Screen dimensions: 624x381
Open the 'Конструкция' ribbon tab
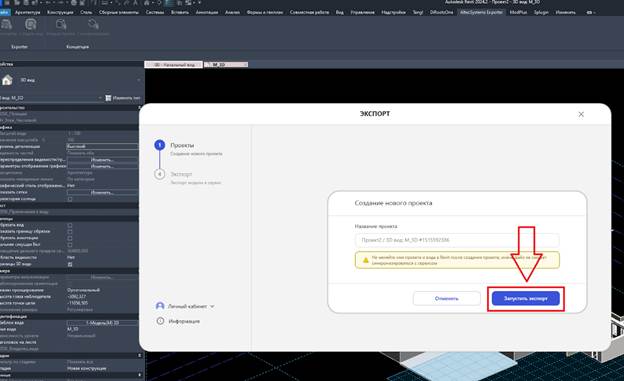60,12
